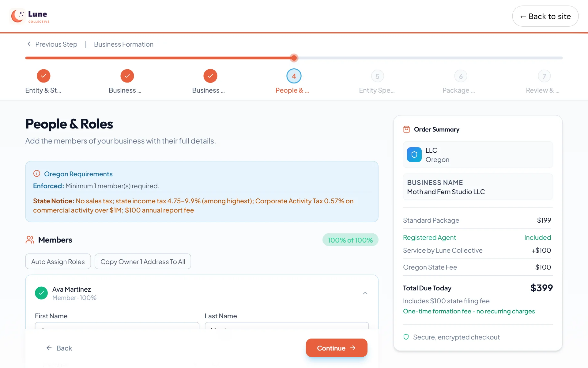
Task: Click the arrow icon inside Continue
Action: pos(353,348)
